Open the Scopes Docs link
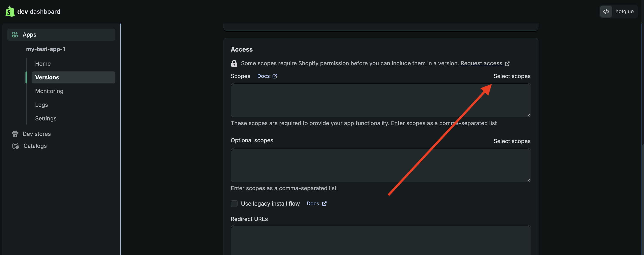Image resolution: width=644 pixels, height=255 pixels. click(x=263, y=76)
